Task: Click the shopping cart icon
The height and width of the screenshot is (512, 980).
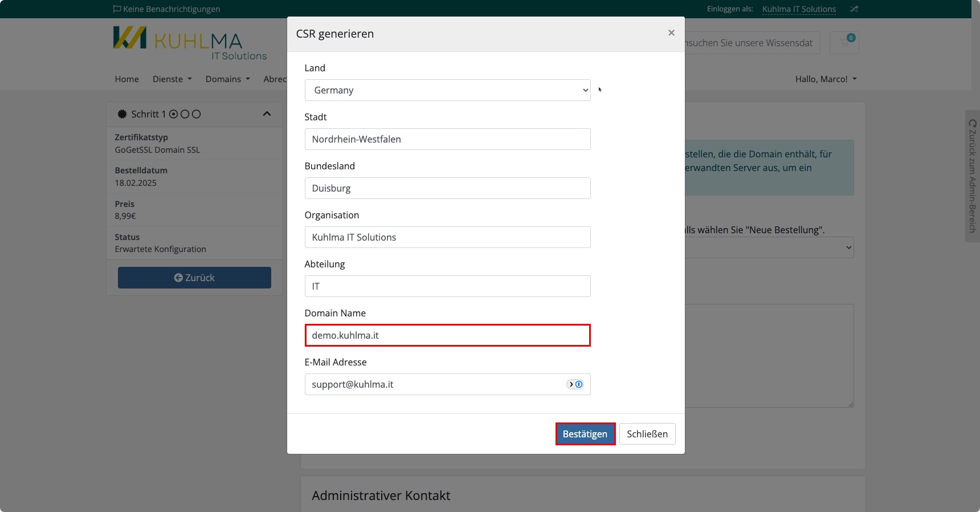Action: pos(844,43)
